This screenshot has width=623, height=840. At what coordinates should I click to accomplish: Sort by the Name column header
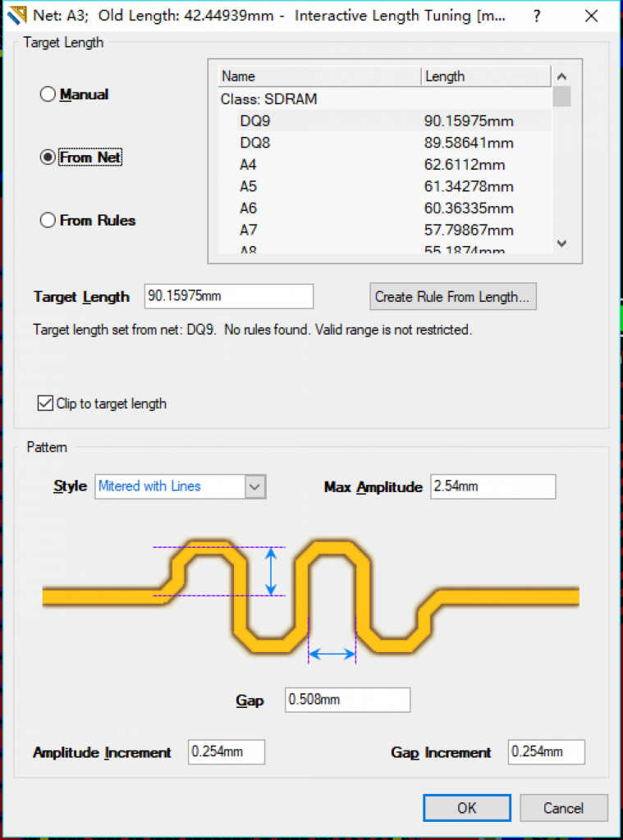[318, 76]
